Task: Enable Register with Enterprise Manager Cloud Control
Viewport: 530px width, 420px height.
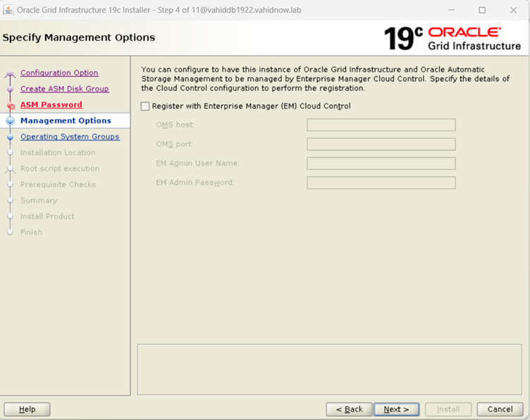Action: tap(145, 106)
